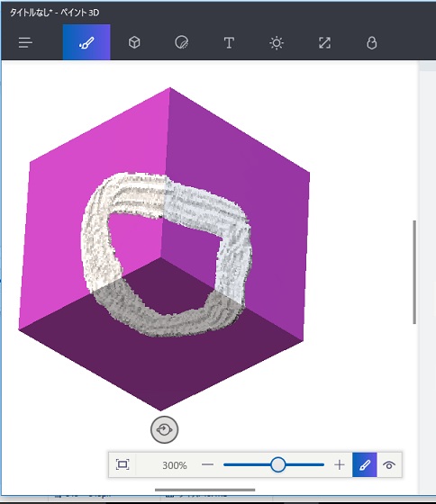The image size is (436, 504).
Task: Fit canvas to window with frame icon
Action: tap(123, 464)
